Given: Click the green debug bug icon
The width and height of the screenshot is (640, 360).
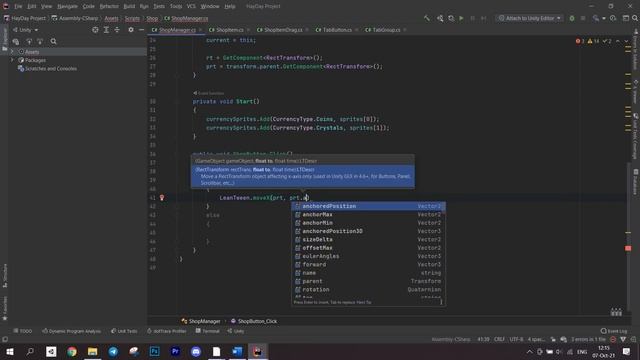Looking at the screenshot, I should pos(572,18).
